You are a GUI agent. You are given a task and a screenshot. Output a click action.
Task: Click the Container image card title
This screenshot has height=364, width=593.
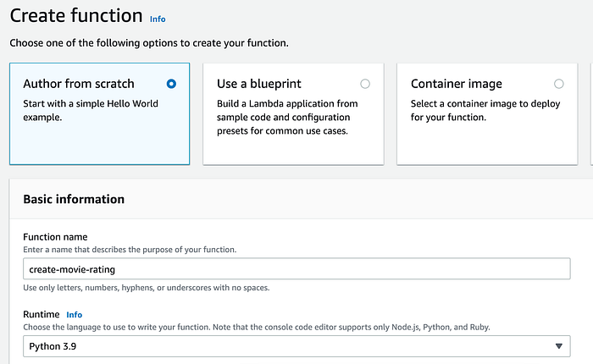pyautogui.click(x=456, y=84)
